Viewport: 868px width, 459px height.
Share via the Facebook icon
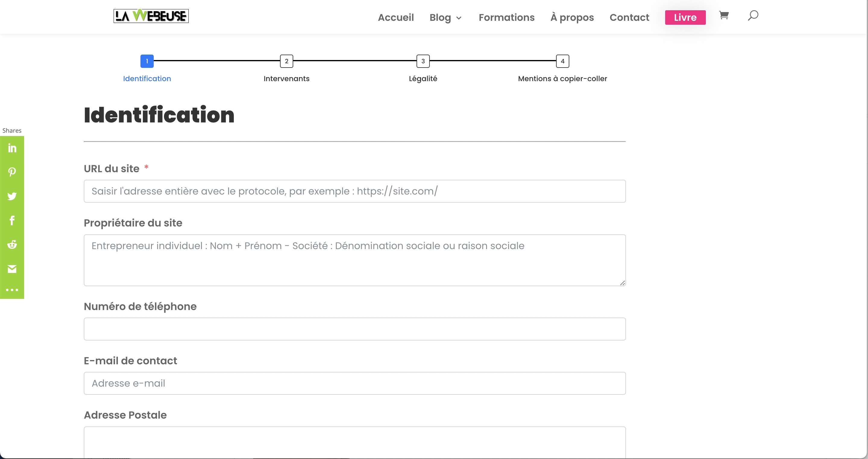point(12,220)
